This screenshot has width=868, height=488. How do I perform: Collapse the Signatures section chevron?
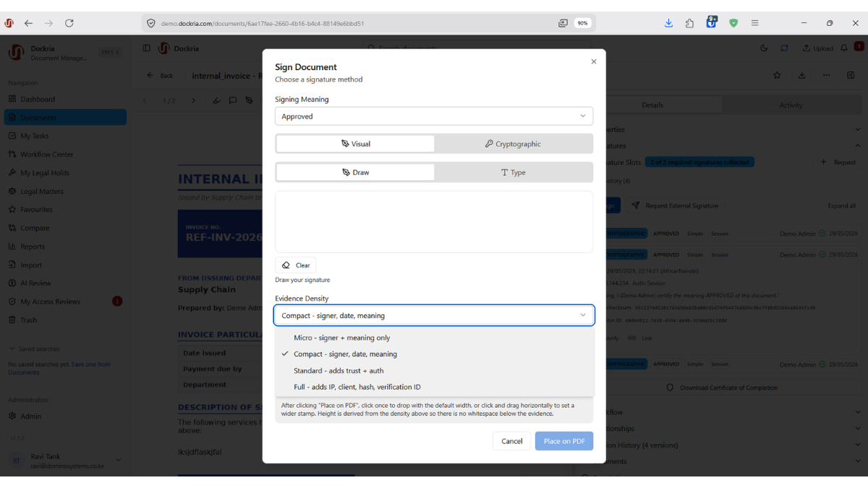click(x=858, y=145)
